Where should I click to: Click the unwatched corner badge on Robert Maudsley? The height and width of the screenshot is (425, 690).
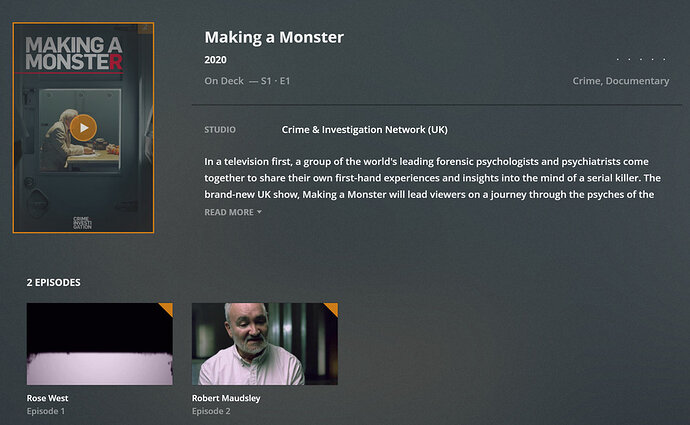point(333,308)
